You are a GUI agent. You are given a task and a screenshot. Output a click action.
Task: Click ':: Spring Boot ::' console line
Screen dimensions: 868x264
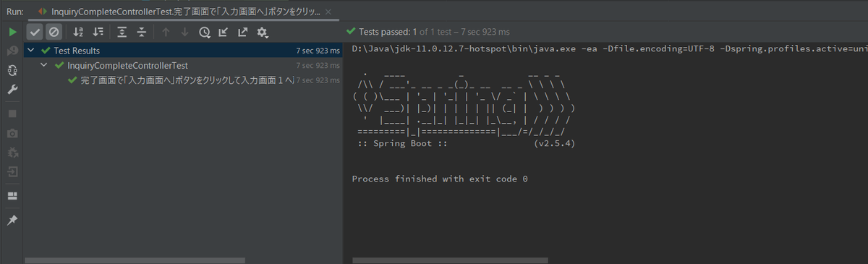pyautogui.click(x=404, y=144)
